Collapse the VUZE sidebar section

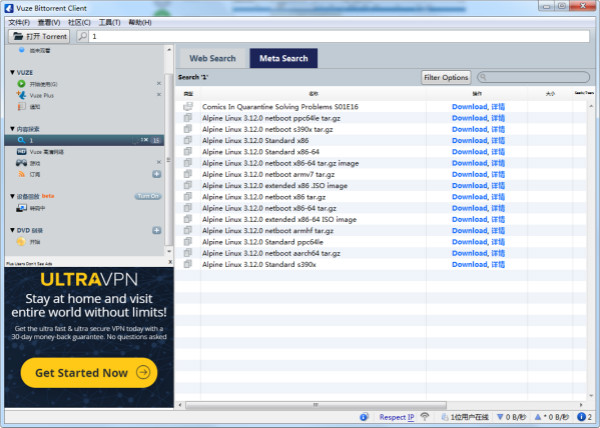coord(10,73)
